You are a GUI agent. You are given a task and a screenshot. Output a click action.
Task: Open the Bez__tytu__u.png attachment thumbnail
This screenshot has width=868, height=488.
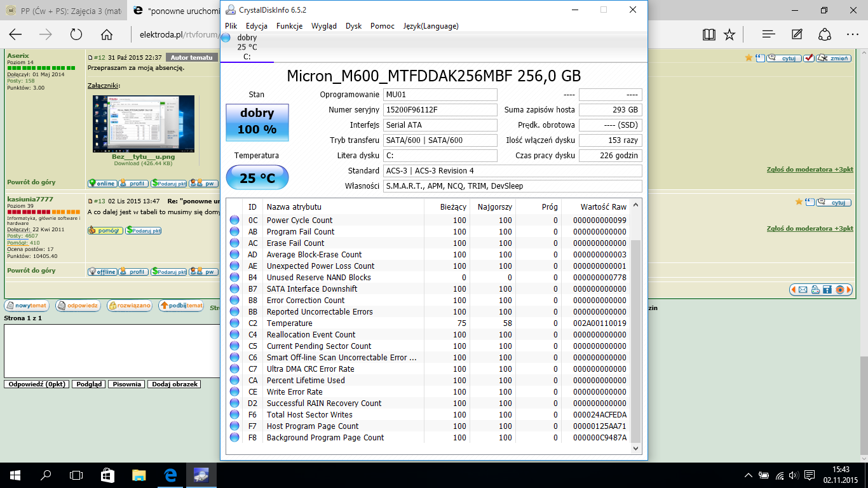tap(143, 124)
